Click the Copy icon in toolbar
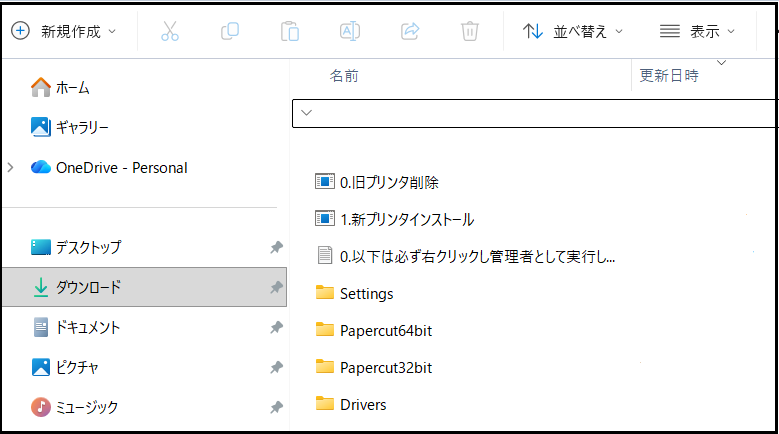Viewport: 779px width, 434px height. click(230, 31)
